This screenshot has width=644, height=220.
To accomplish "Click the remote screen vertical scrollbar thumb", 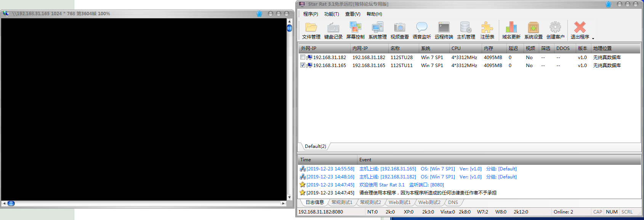I will click(289, 28).
